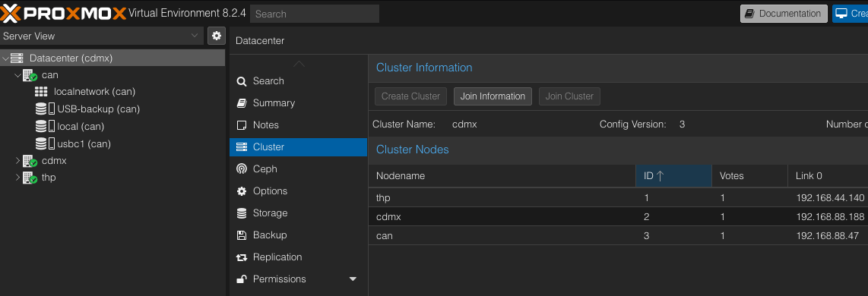This screenshot has width=868, height=296.
Task: Select the can row in Cluster Nodes
Action: (619, 236)
